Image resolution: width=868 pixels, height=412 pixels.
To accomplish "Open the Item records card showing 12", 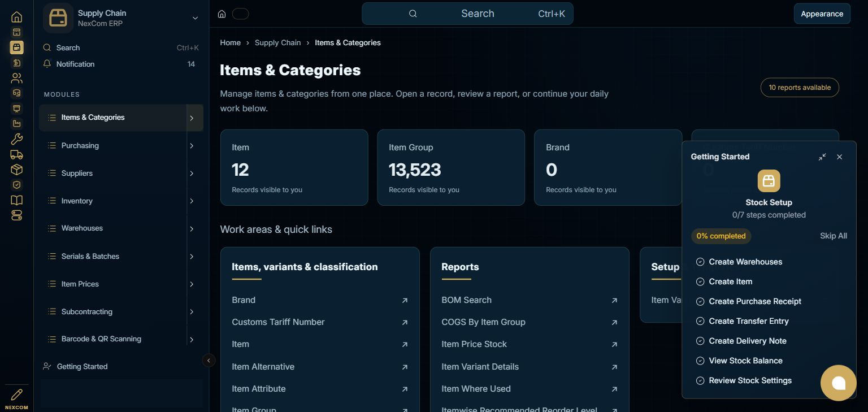I will tap(294, 167).
